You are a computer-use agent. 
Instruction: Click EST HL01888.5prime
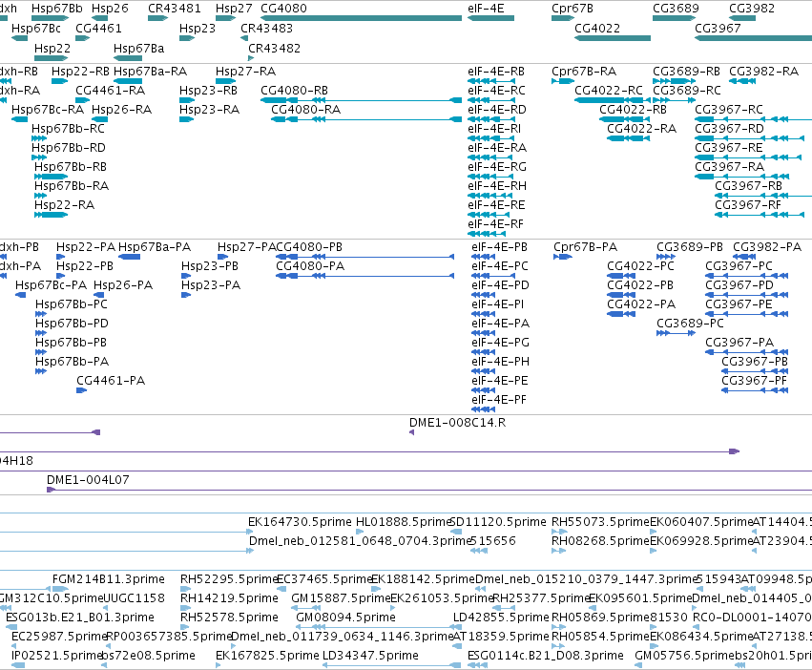pyautogui.click(x=404, y=522)
